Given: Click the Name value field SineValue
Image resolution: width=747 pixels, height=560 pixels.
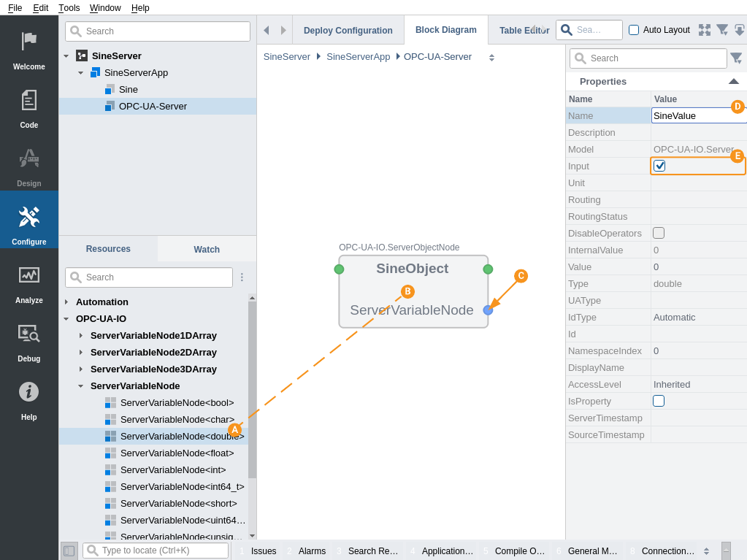Looking at the screenshot, I should point(690,115).
